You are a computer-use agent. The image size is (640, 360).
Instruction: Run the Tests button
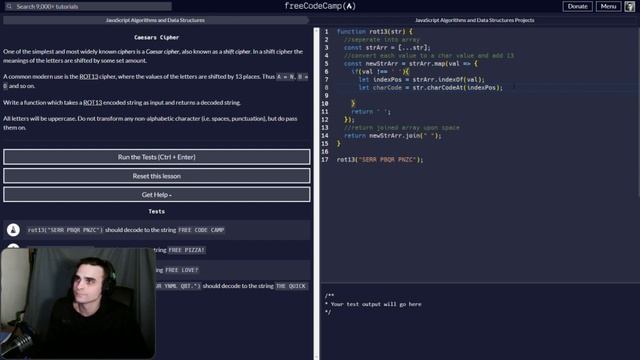click(x=157, y=157)
